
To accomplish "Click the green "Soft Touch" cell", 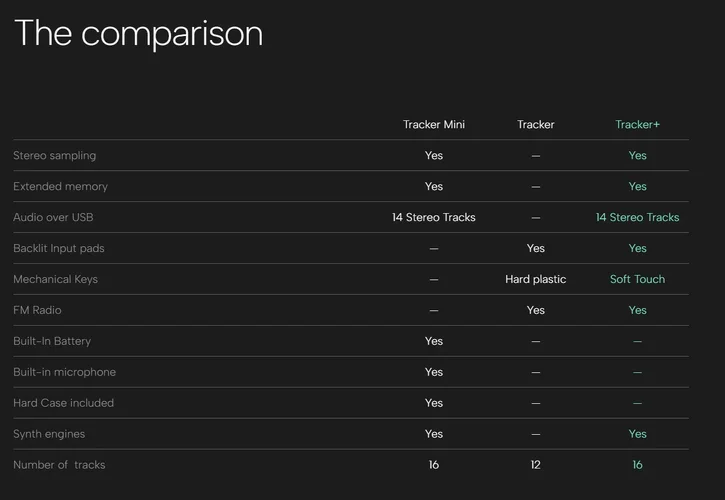I will click(x=637, y=280).
